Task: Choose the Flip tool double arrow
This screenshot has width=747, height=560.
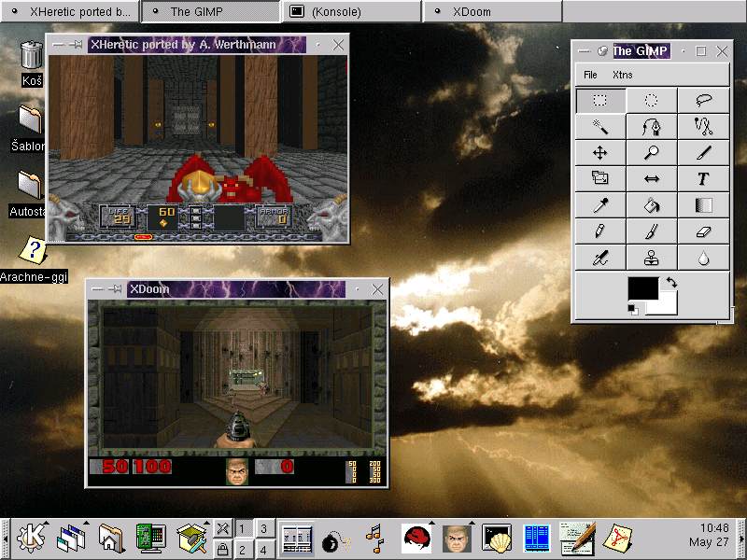Action: [652, 178]
